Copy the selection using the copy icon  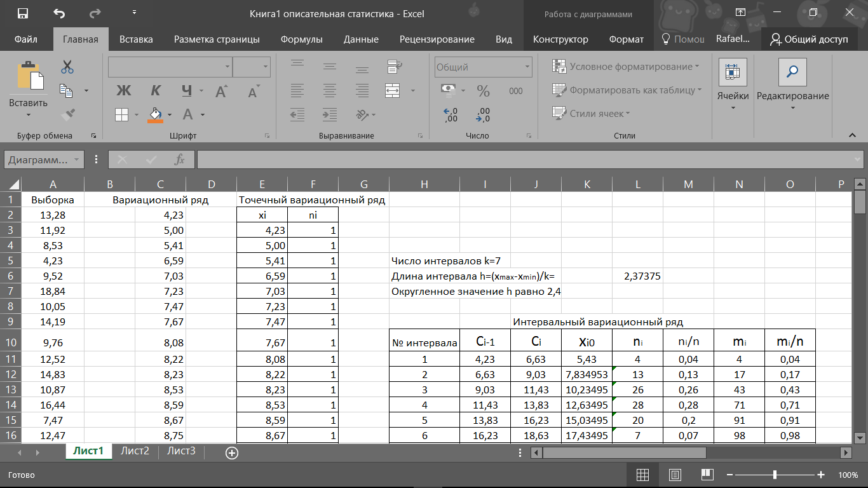pyautogui.click(x=67, y=90)
